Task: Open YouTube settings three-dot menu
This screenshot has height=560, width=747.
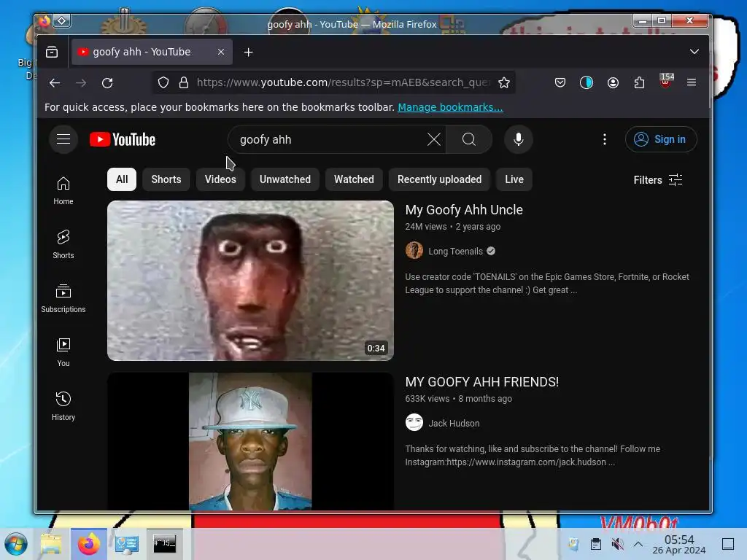Action: (605, 139)
